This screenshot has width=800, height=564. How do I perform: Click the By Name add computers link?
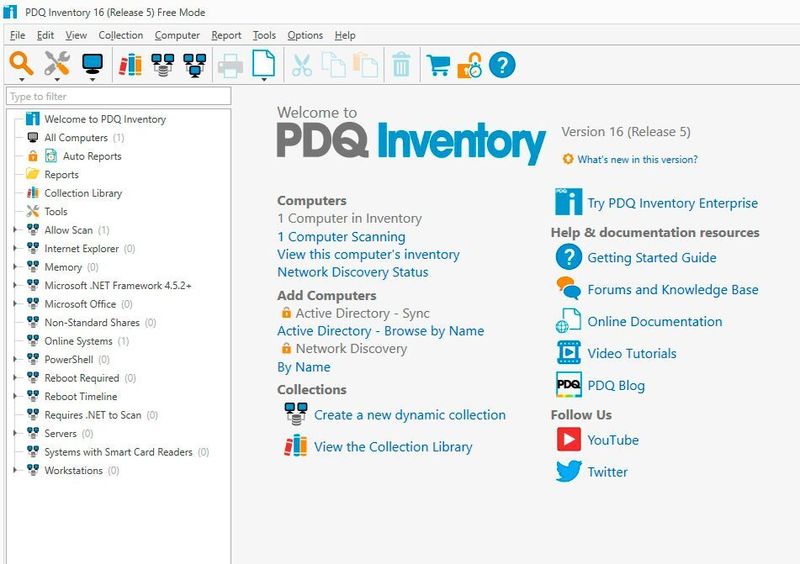pos(304,367)
